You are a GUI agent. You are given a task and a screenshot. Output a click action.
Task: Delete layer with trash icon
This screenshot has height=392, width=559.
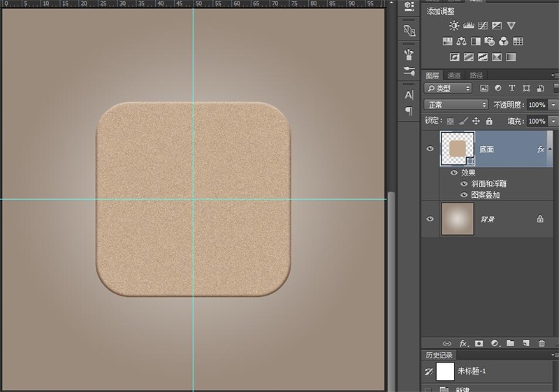click(542, 343)
